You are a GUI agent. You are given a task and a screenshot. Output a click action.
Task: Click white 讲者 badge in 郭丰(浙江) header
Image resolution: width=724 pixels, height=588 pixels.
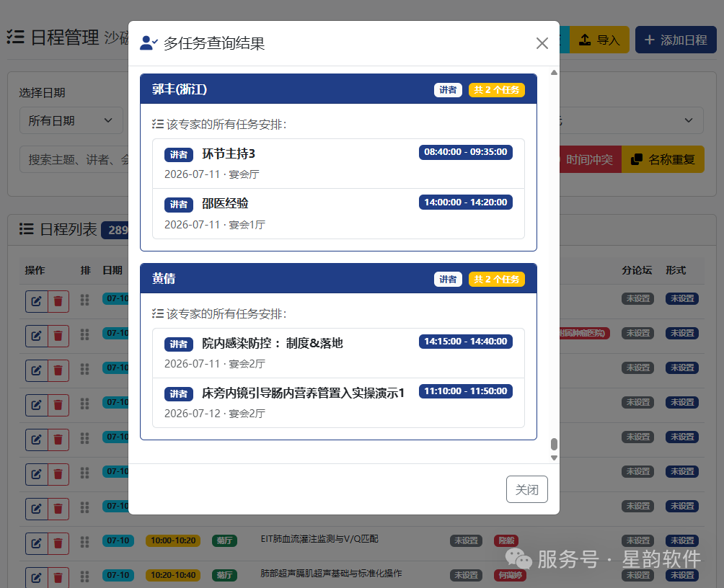[448, 90]
